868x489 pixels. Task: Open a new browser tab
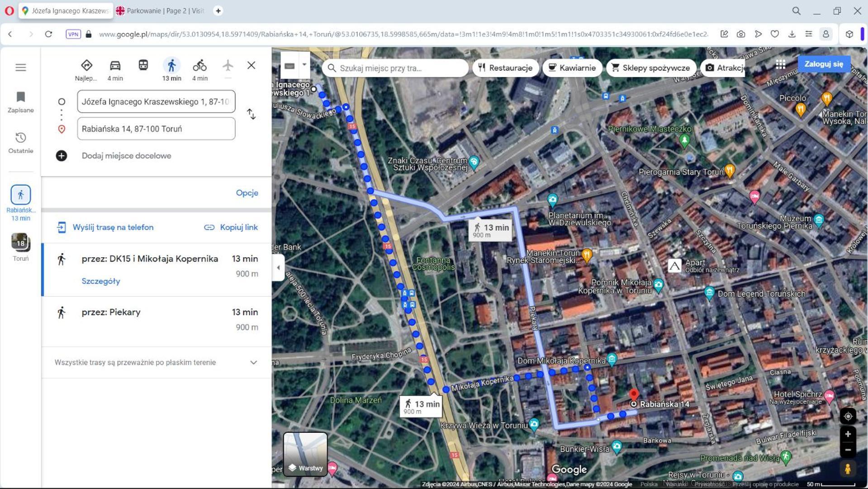218,11
